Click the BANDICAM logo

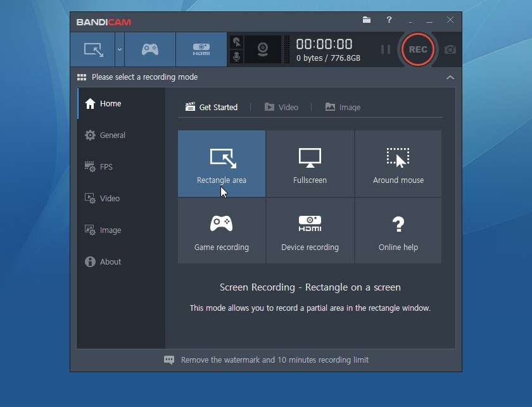(x=103, y=22)
